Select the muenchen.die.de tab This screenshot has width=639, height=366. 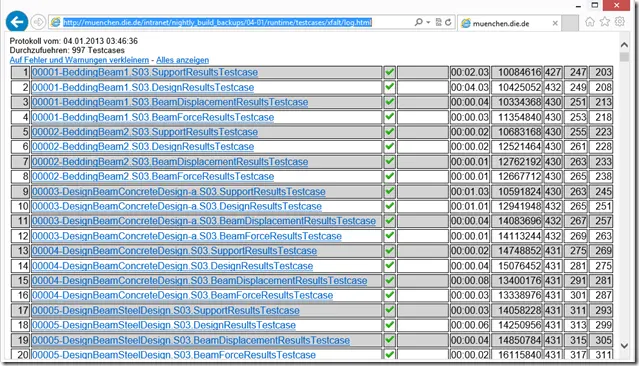tap(509, 23)
